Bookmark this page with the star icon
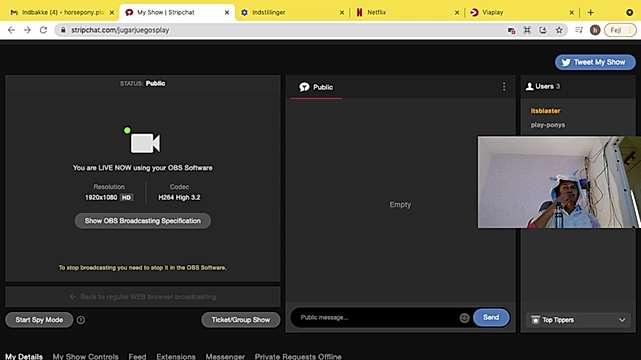This screenshot has width=641, height=360. pyautogui.click(x=559, y=30)
